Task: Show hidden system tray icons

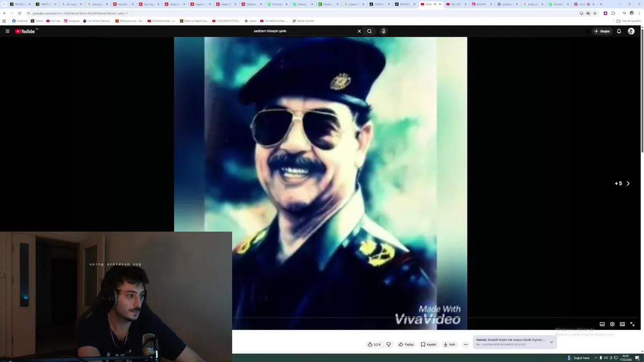Action: (x=596, y=358)
